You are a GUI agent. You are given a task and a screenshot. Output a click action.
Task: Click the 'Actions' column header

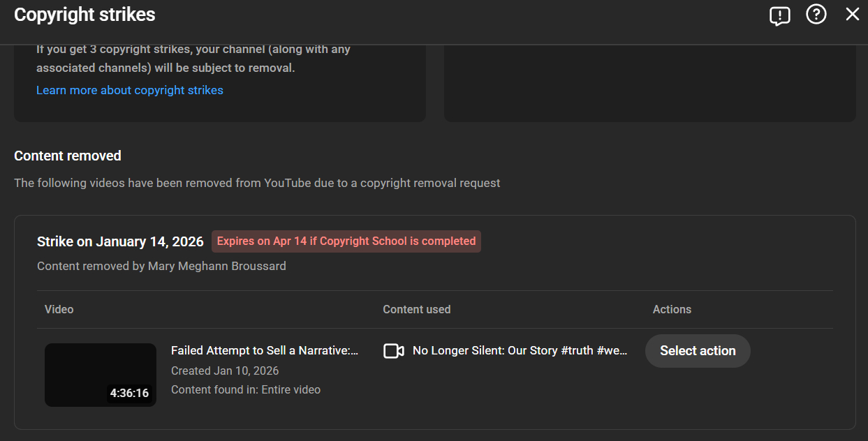pos(672,309)
